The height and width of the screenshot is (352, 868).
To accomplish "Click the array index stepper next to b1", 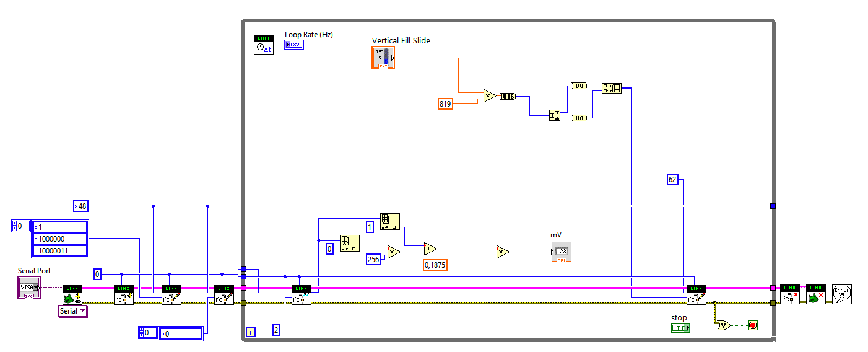I will [x=15, y=226].
